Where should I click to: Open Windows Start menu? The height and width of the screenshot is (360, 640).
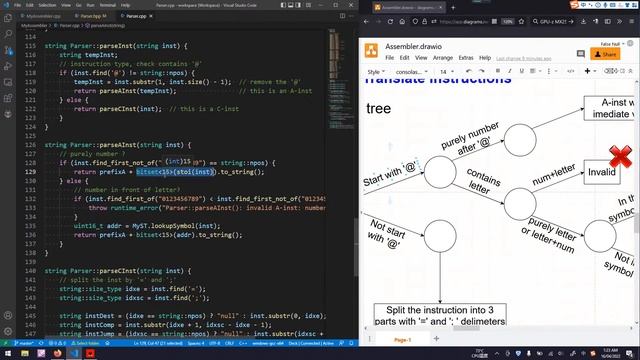(7, 353)
